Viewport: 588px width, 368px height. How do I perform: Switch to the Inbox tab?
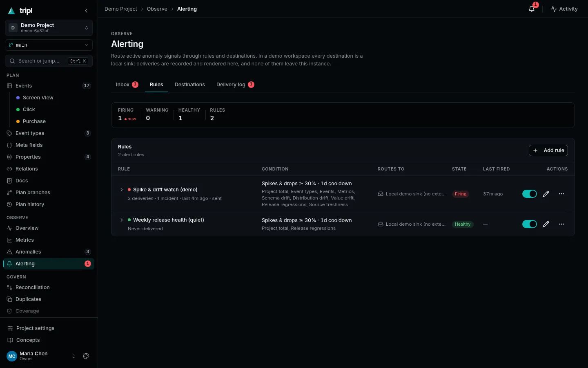pos(127,85)
